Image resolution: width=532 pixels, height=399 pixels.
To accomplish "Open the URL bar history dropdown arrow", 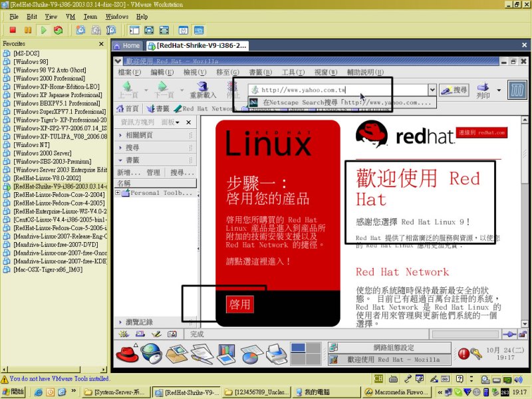I will pyautogui.click(x=432, y=90).
